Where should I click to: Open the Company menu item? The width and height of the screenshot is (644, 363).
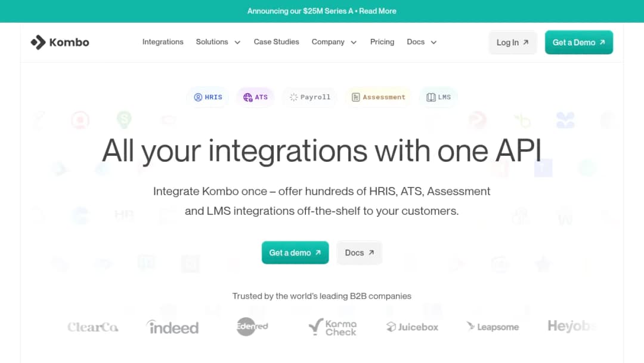(328, 42)
